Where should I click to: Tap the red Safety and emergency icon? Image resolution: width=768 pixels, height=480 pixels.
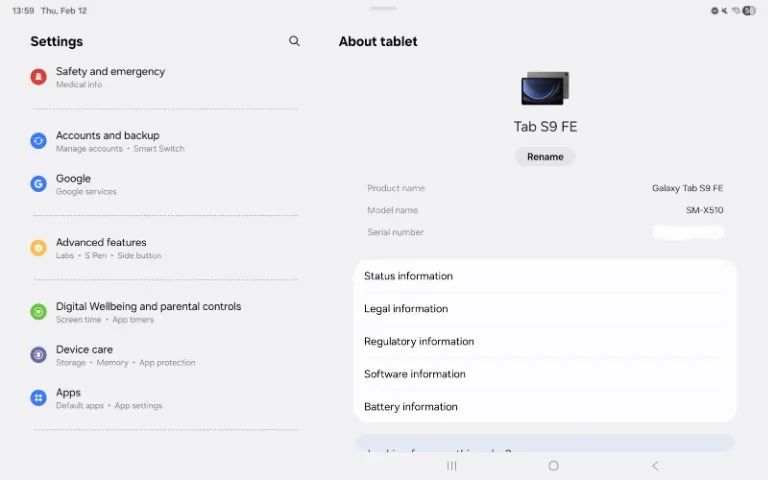[39, 77]
